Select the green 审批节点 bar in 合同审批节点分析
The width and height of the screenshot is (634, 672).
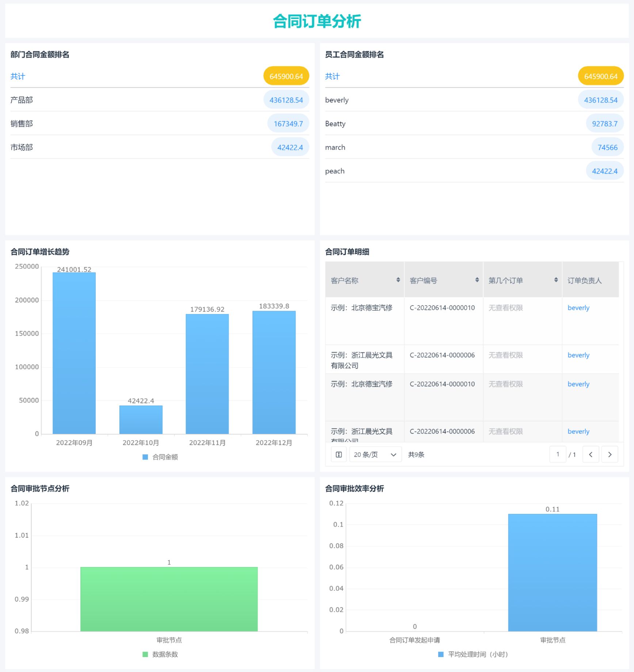point(169,599)
